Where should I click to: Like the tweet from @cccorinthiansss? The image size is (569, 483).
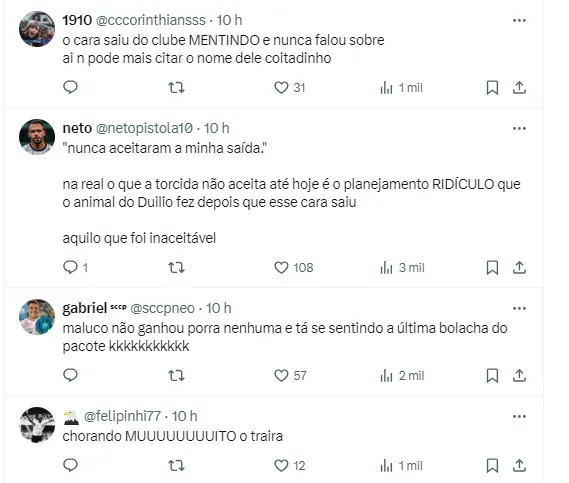(x=289, y=88)
